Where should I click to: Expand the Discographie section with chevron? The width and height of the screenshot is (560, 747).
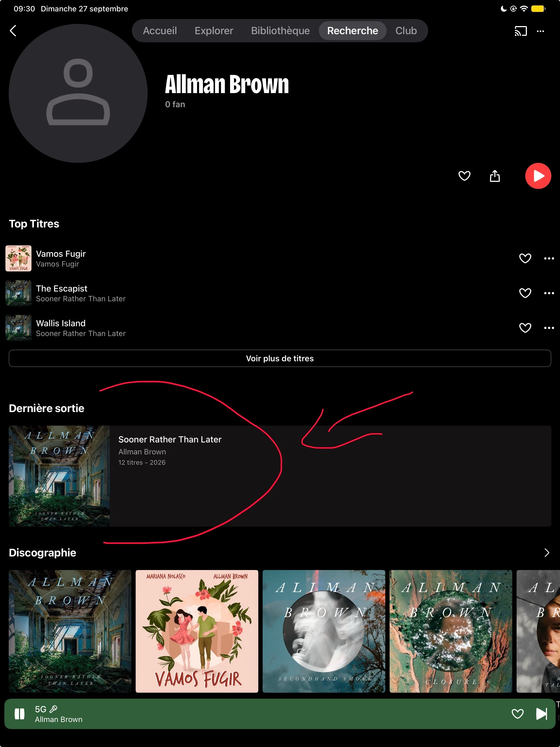547,552
